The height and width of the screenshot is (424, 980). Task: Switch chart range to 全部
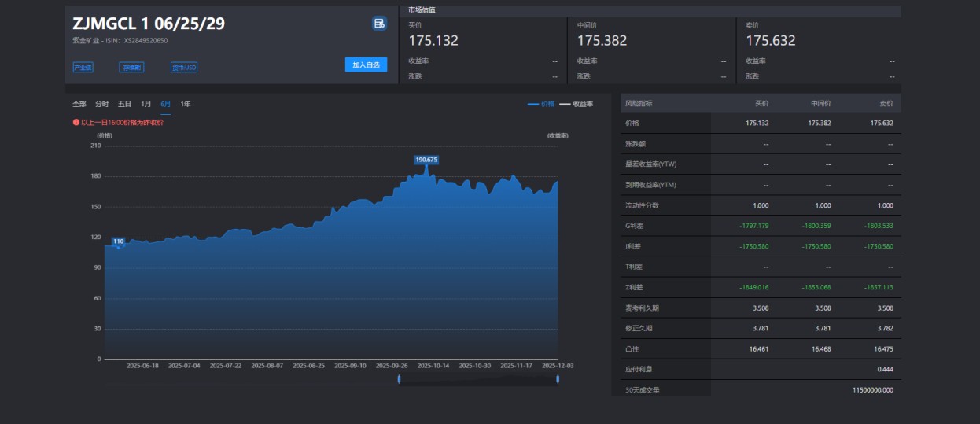point(79,104)
